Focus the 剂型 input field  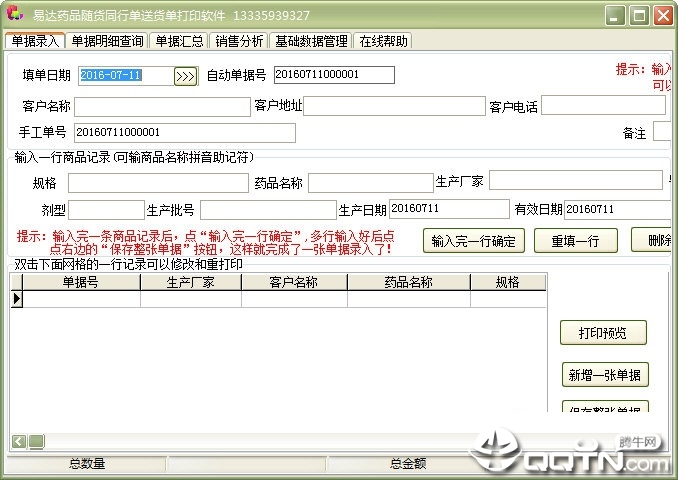tap(106, 210)
